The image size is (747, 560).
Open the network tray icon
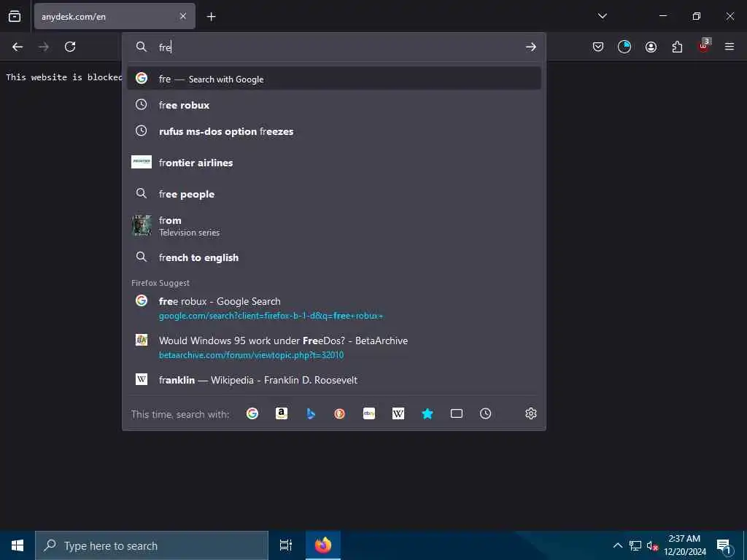tap(635, 545)
